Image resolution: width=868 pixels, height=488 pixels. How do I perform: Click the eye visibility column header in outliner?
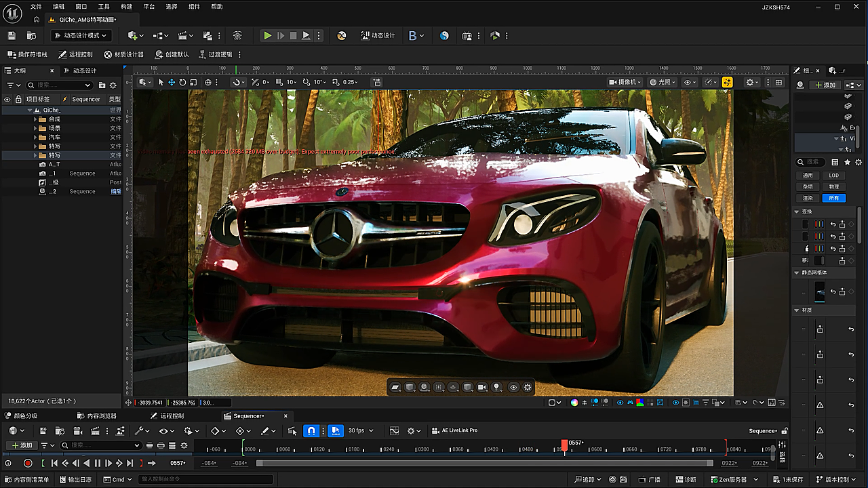point(7,99)
